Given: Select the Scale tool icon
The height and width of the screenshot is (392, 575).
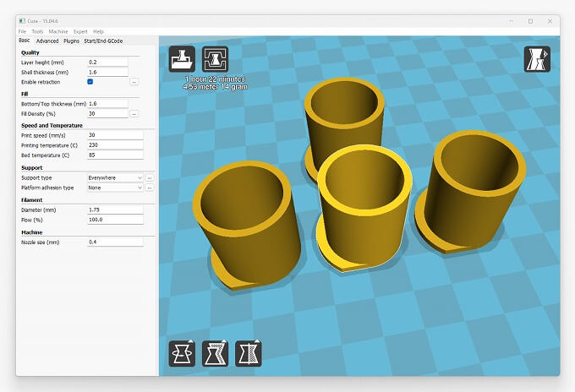Looking at the screenshot, I should tap(216, 354).
